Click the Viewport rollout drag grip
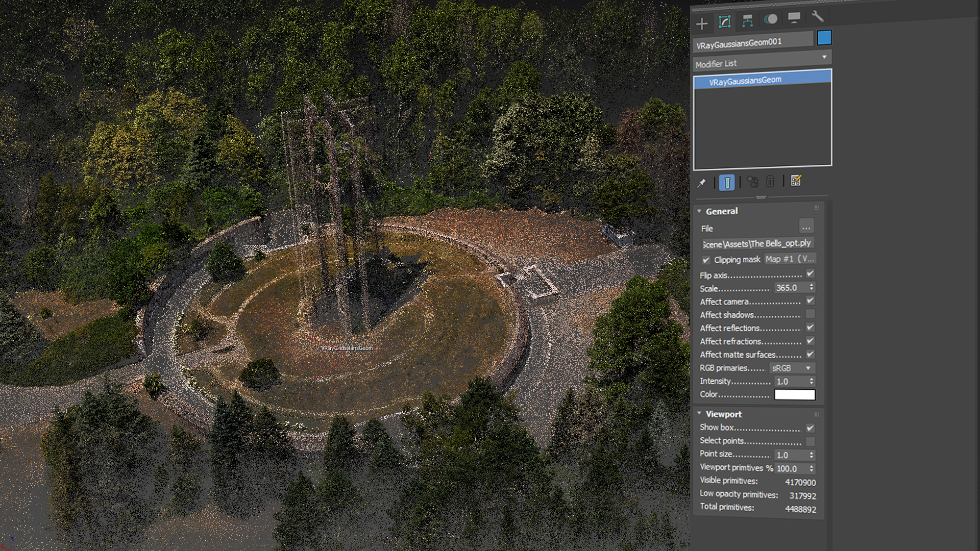Image resolution: width=980 pixels, height=551 pixels. pos(817,414)
